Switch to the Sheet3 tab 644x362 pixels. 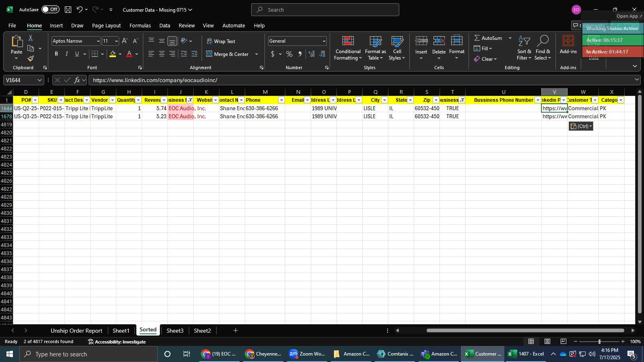click(175, 331)
